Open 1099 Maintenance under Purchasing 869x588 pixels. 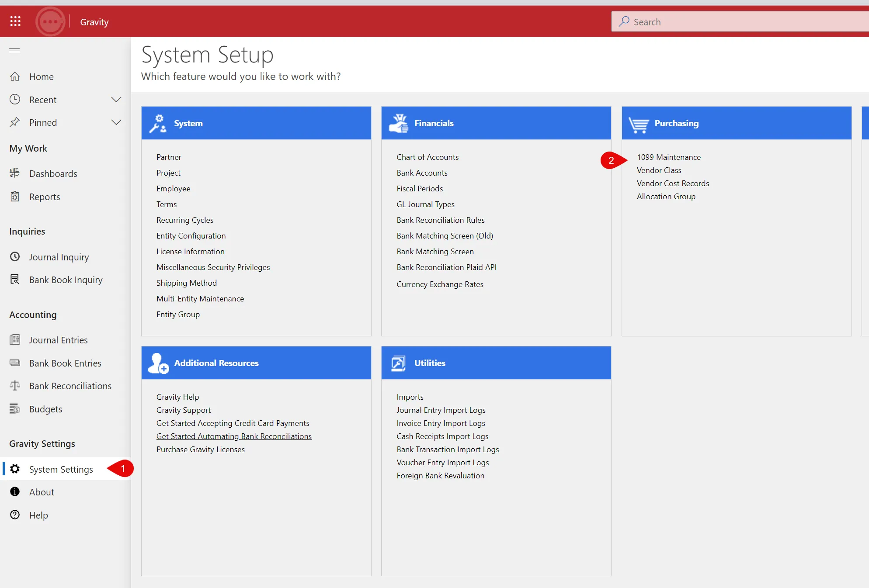pyautogui.click(x=668, y=157)
